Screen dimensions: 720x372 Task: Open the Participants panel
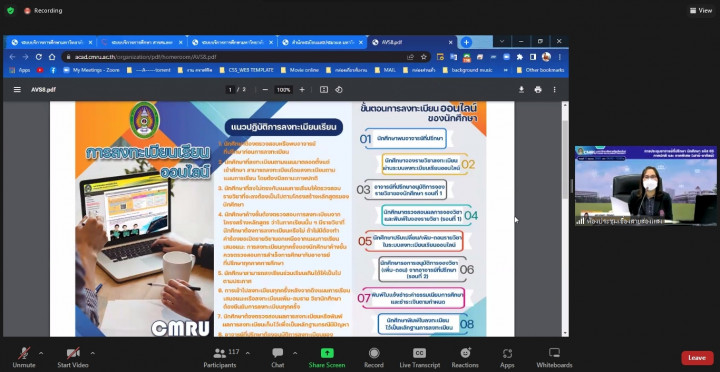220,354
